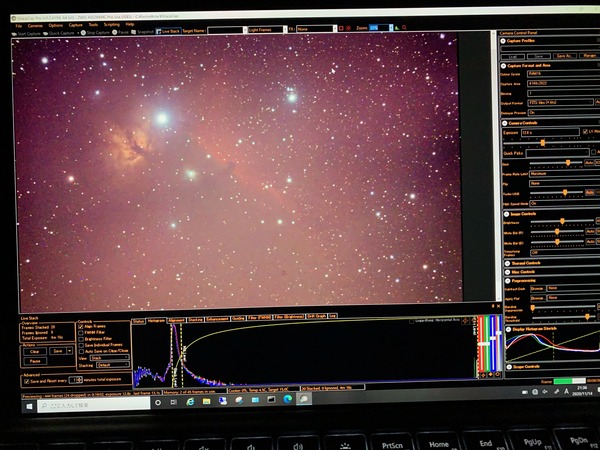Click the red magnifier icon after Zoom
Image resolution: width=600 pixels, height=450 pixels.
(404, 28)
